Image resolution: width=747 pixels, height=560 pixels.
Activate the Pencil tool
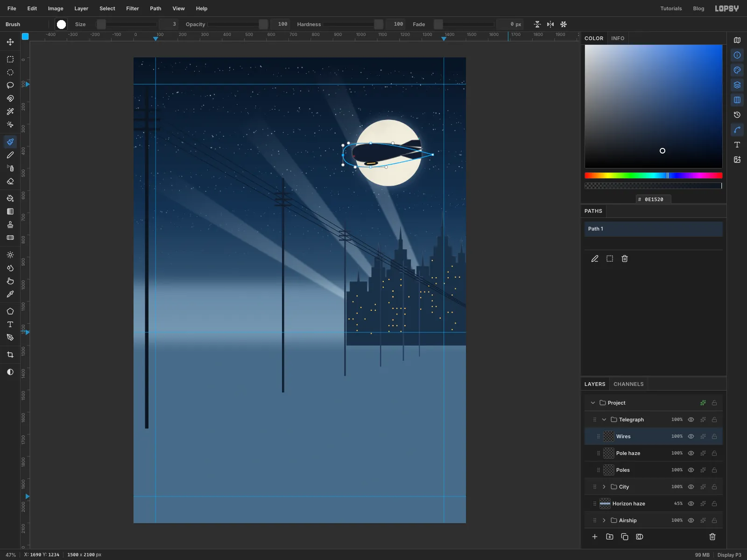coord(10,155)
